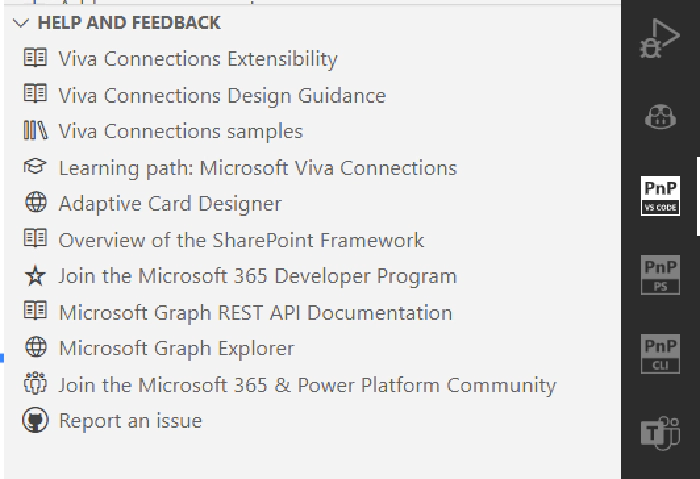Open the Run and Debug activity icon
This screenshot has height=479, width=700.
click(x=659, y=42)
